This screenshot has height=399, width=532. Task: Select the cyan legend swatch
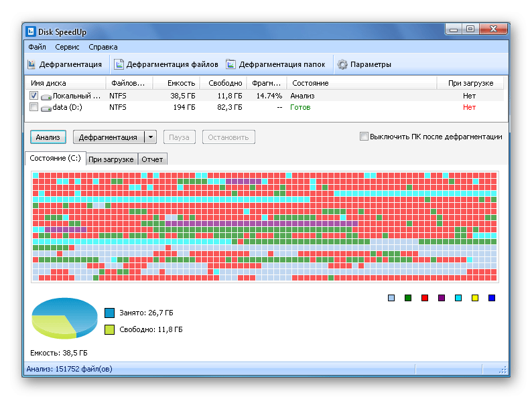point(458,298)
